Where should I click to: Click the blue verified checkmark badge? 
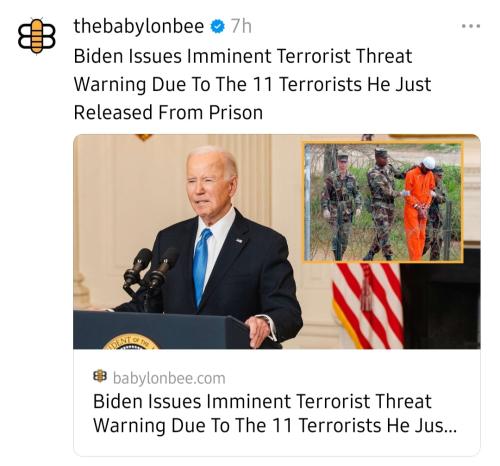(217, 27)
